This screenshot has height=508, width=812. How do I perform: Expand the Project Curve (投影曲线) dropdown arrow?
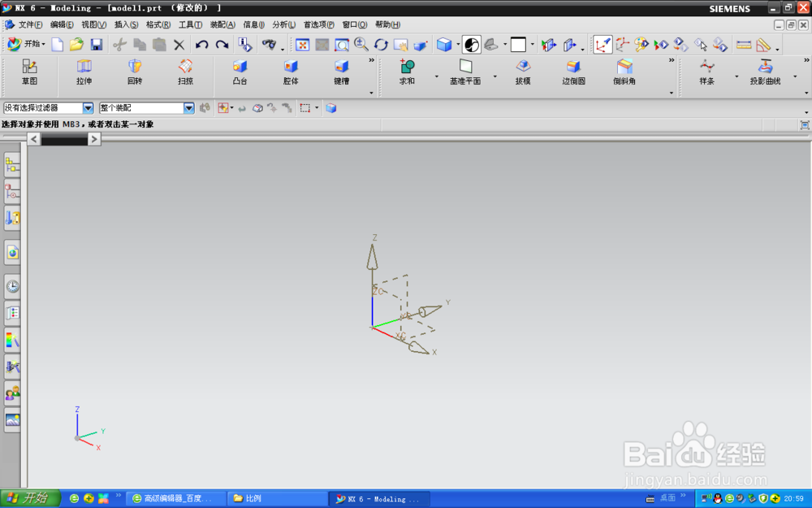795,76
